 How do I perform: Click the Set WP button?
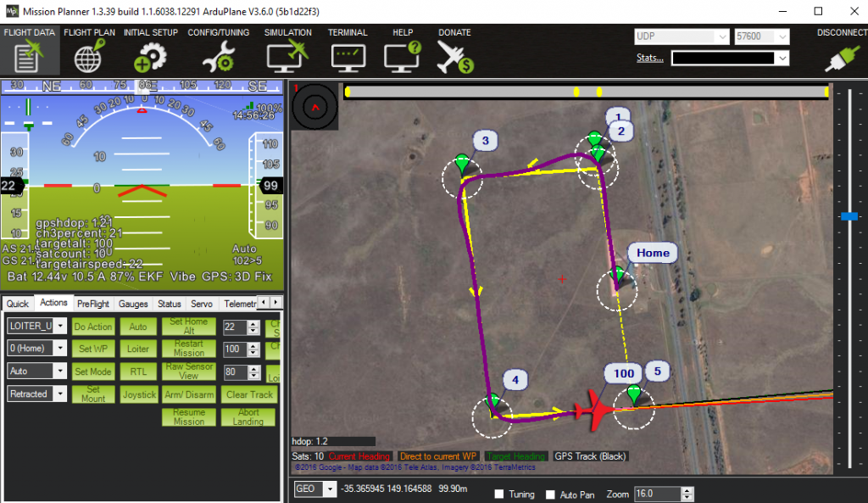click(93, 349)
